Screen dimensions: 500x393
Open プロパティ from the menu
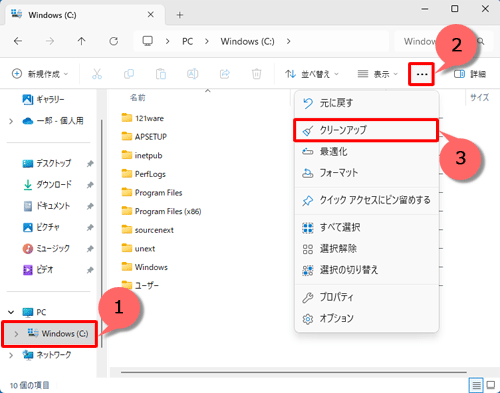pos(367,297)
